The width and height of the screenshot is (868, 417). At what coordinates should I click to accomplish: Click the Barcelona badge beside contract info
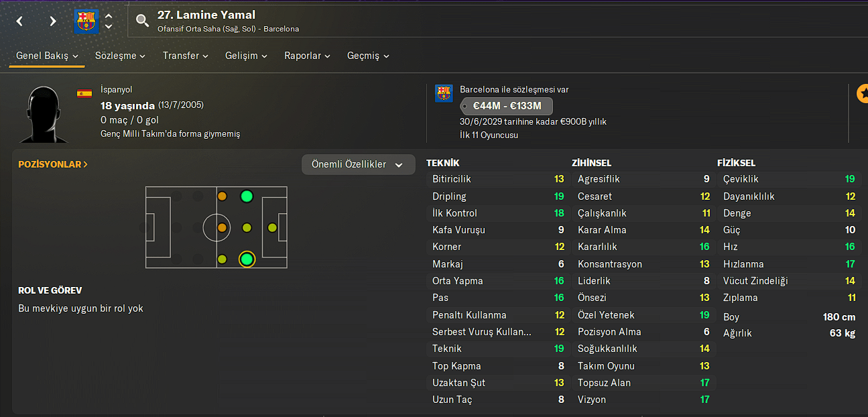pos(444,93)
